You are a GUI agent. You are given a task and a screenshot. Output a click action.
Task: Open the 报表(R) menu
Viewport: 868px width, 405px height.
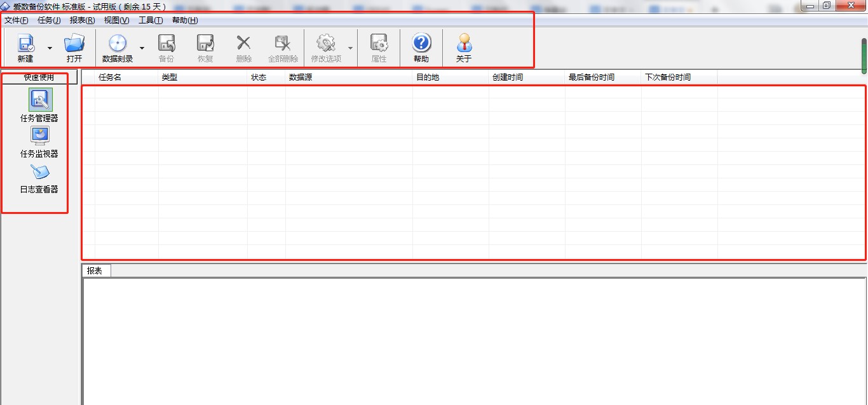pos(83,20)
